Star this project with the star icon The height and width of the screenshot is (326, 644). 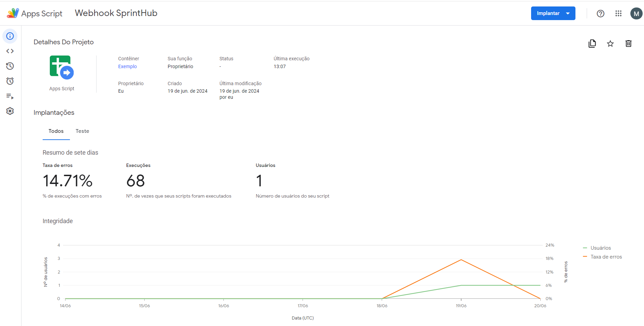pyautogui.click(x=610, y=44)
